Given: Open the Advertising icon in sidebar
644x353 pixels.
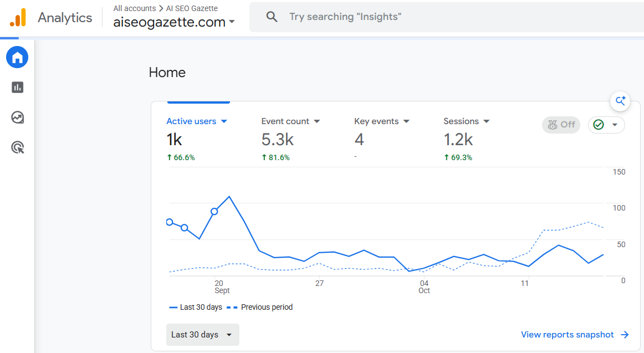Looking at the screenshot, I should (x=17, y=147).
